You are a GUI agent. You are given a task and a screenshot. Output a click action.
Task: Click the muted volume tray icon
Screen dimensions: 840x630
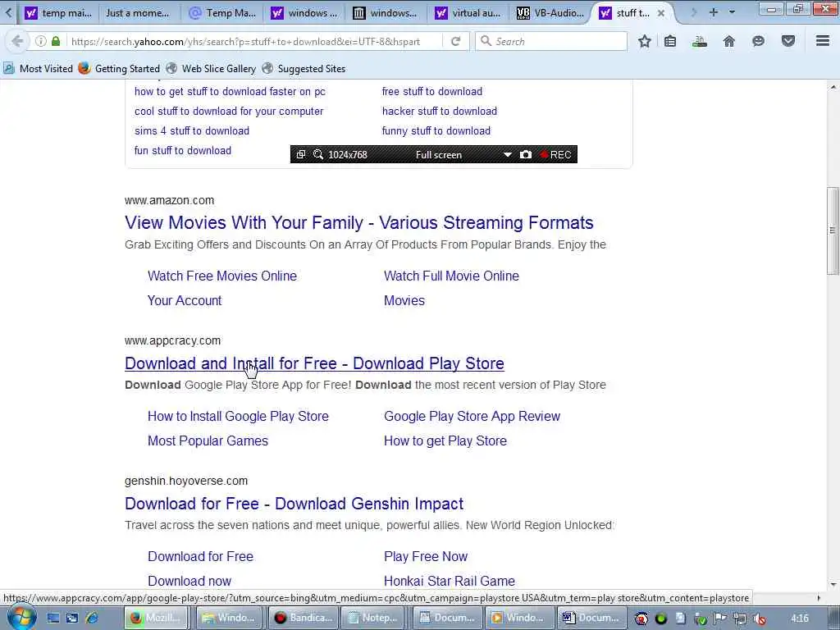click(x=760, y=619)
